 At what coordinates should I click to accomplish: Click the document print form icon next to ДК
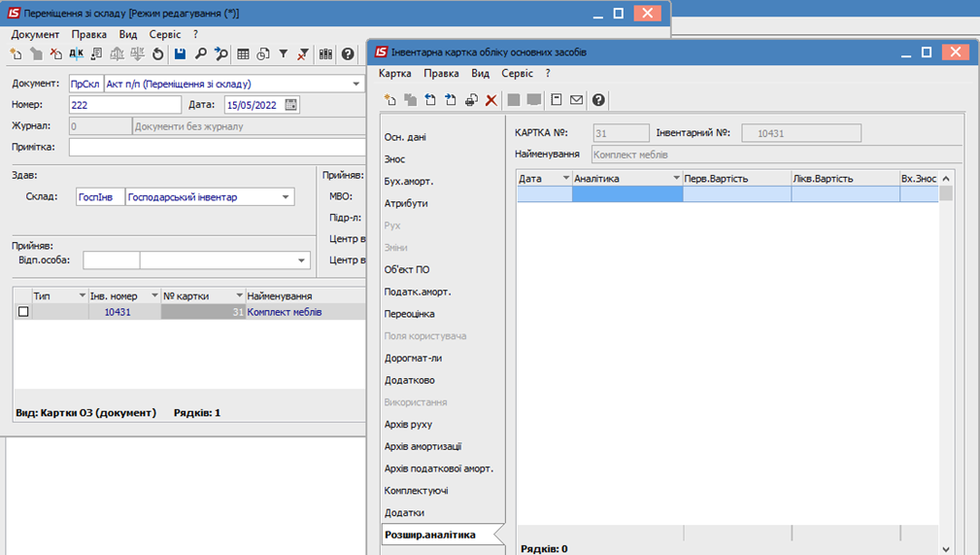(x=96, y=54)
